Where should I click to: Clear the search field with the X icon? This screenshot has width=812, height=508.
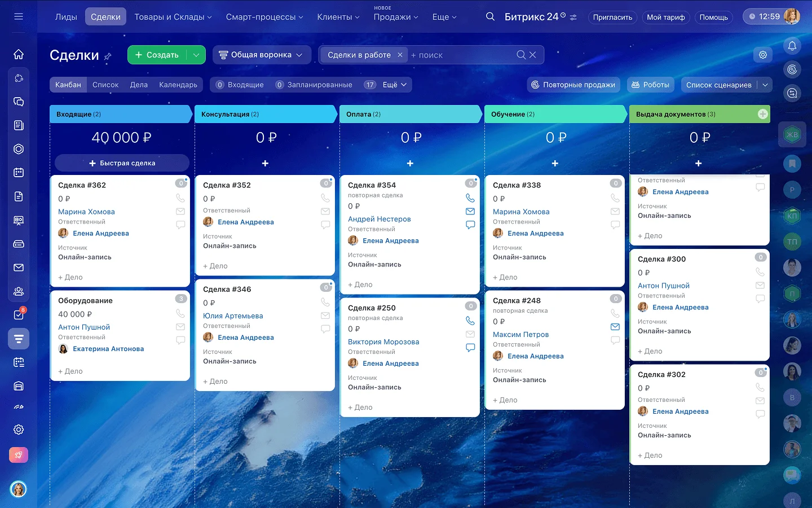point(532,55)
